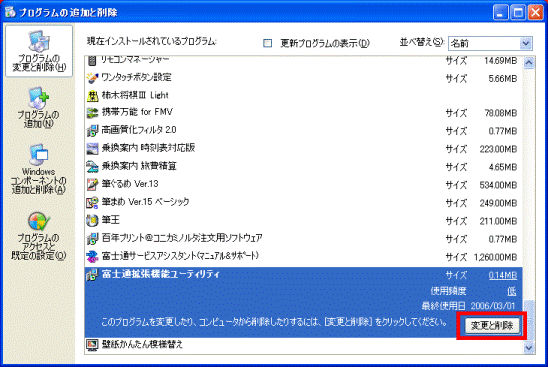Maximize the プログラムの追加と削除 window
The height and width of the screenshot is (367, 548).
(x=518, y=12)
